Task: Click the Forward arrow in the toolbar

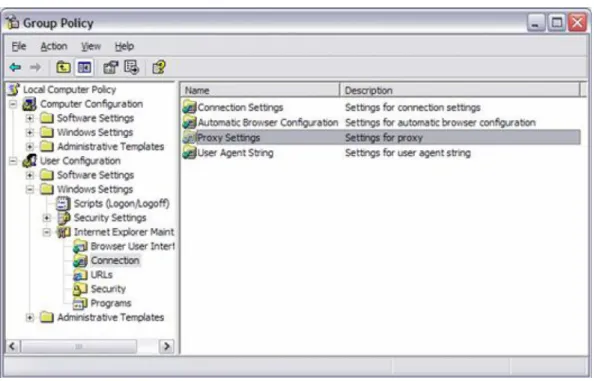Action: tap(35, 67)
